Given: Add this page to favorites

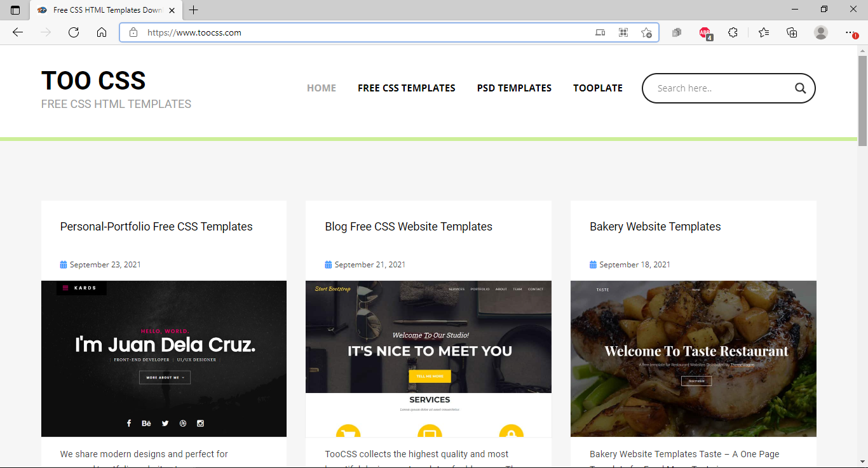Looking at the screenshot, I should (646, 32).
